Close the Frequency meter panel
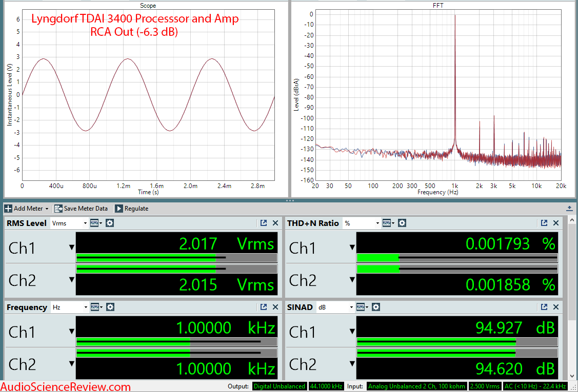 point(275,307)
